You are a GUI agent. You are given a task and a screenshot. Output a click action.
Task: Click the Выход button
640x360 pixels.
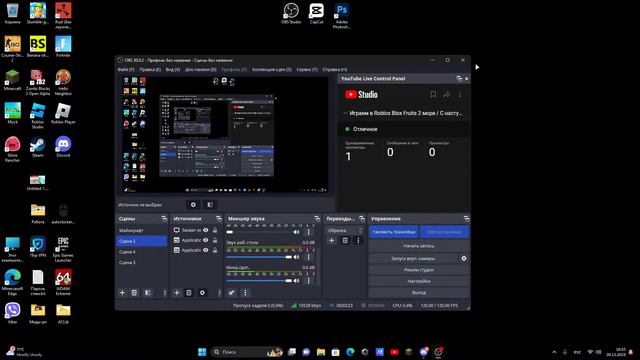[419, 293]
